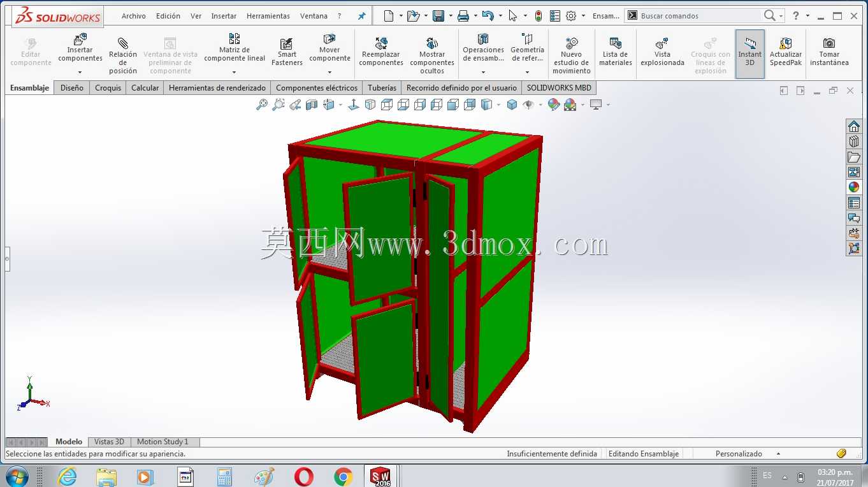This screenshot has width=868, height=487.
Task: Open SOLIDWORKS Resources home pane icon
Action: click(854, 126)
